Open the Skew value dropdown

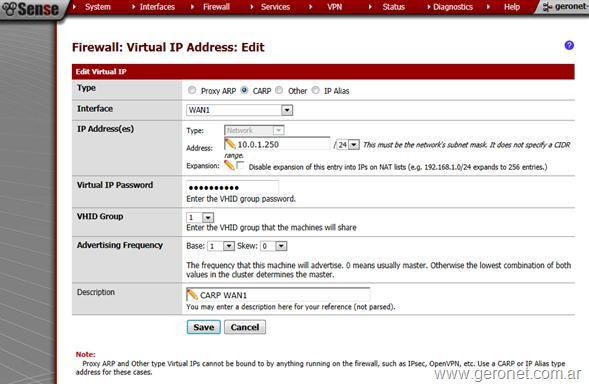(x=274, y=246)
